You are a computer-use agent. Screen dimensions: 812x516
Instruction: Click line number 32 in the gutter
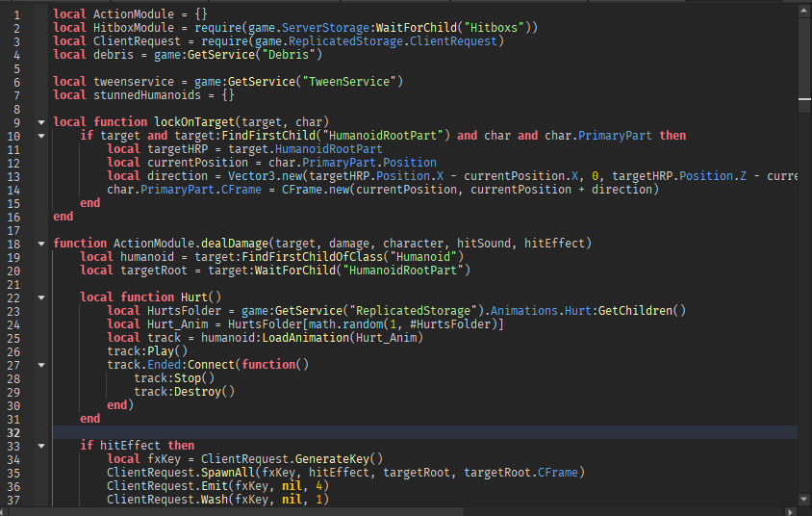pos(13,432)
